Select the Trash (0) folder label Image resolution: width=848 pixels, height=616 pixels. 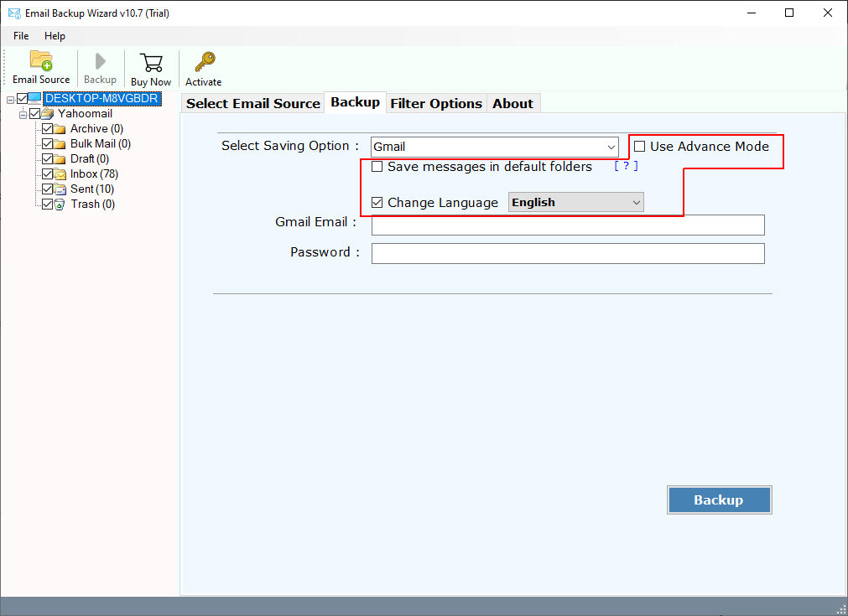click(x=92, y=204)
